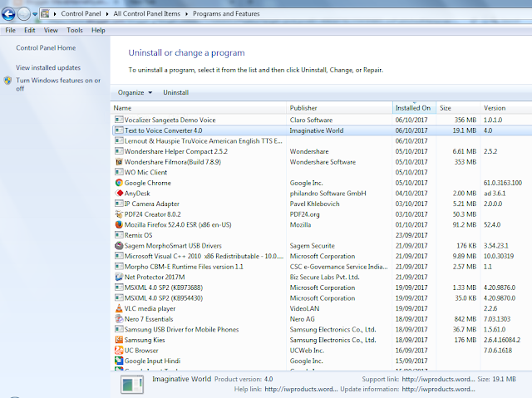Click the Wondershare Filmora icon
This screenshot has height=398, width=532.
coord(119,162)
